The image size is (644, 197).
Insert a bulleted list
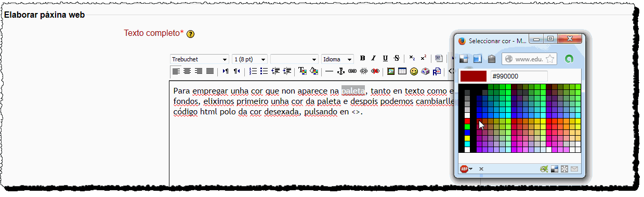[x=264, y=71]
